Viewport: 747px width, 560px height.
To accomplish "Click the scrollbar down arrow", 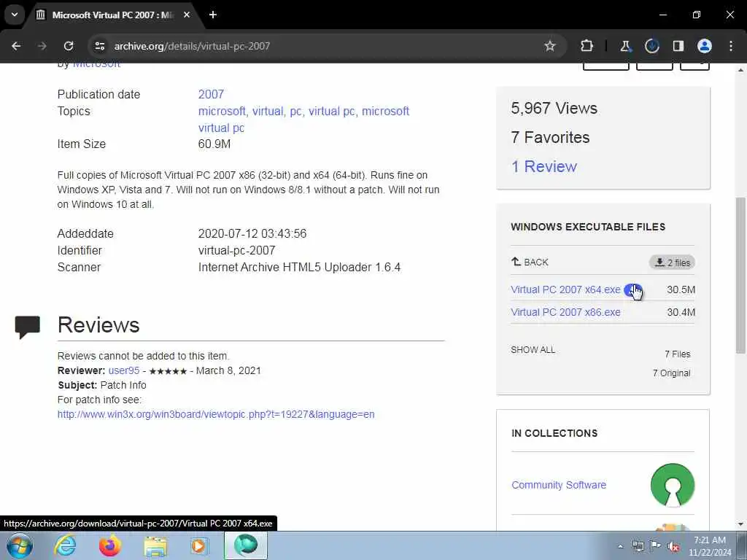I will click(740, 524).
